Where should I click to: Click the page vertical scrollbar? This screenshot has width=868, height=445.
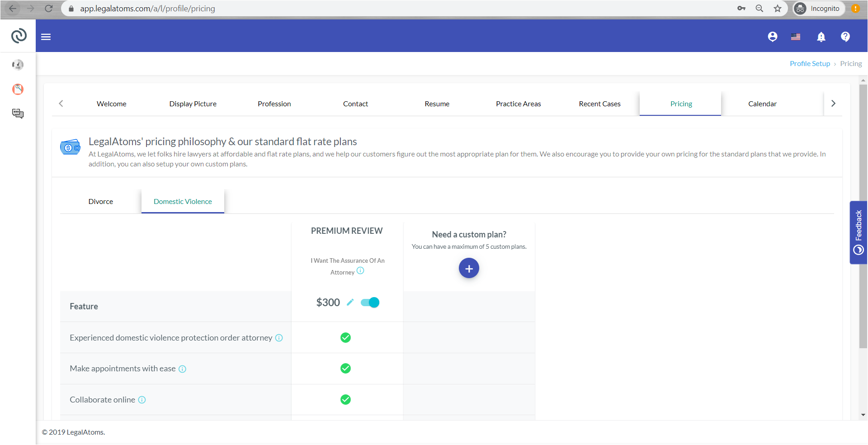tap(863, 216)
